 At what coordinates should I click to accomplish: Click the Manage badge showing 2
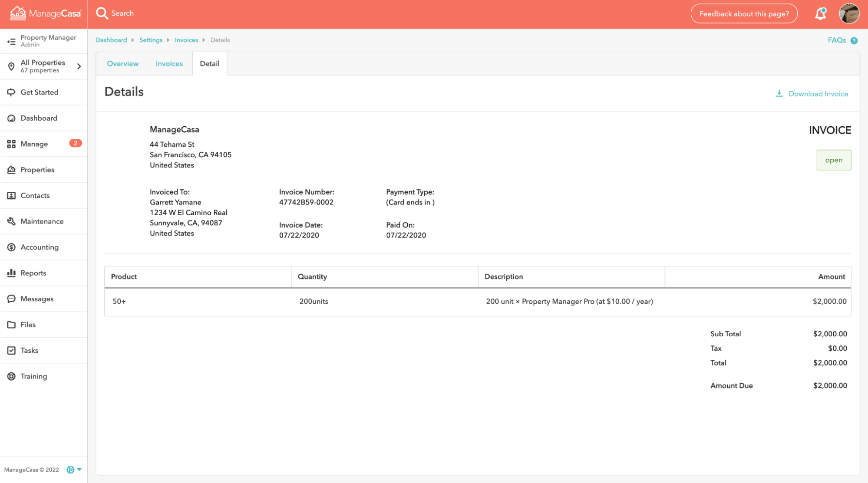click(76, 143)
